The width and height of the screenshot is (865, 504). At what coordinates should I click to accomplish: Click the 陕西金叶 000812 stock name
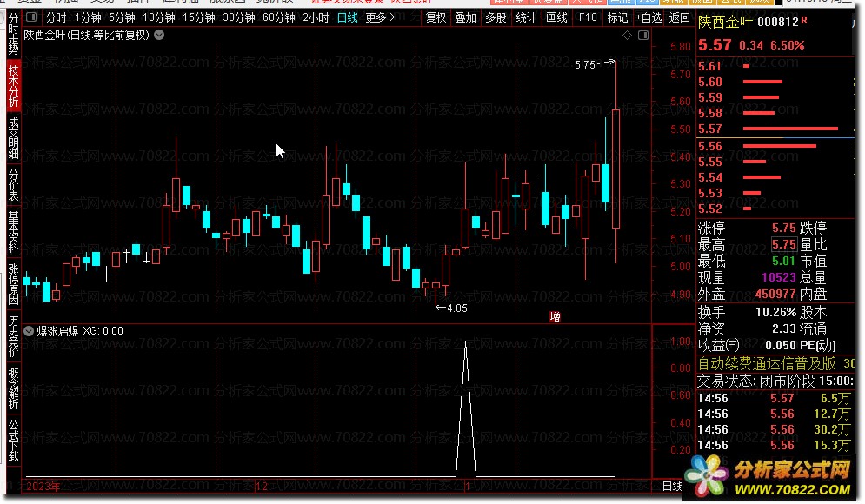748,22
